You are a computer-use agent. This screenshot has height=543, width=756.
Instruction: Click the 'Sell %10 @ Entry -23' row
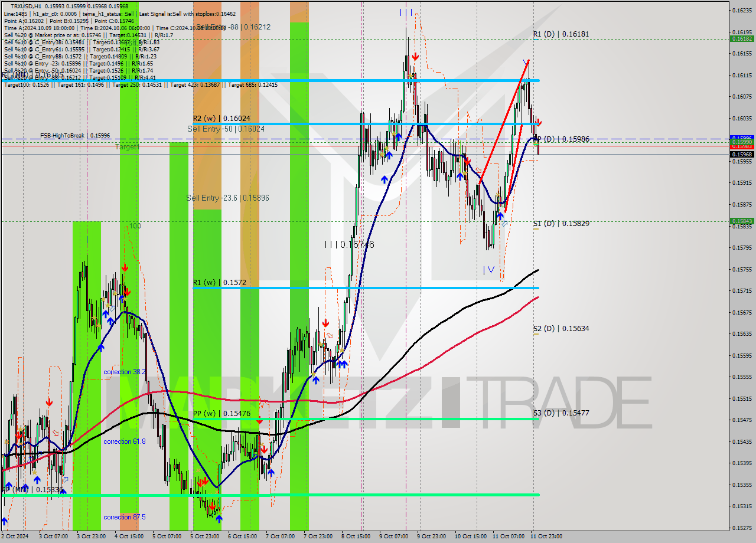[79, 63]
